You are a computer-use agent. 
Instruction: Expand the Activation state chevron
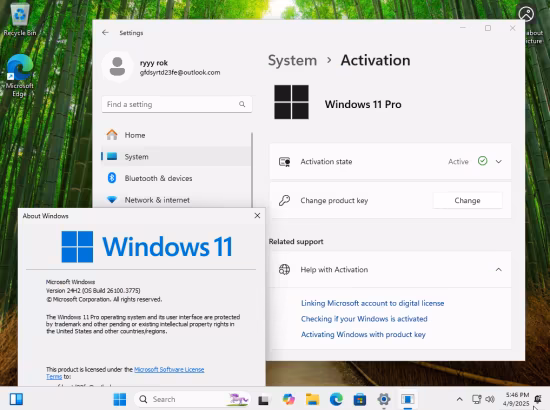point(498,162)
